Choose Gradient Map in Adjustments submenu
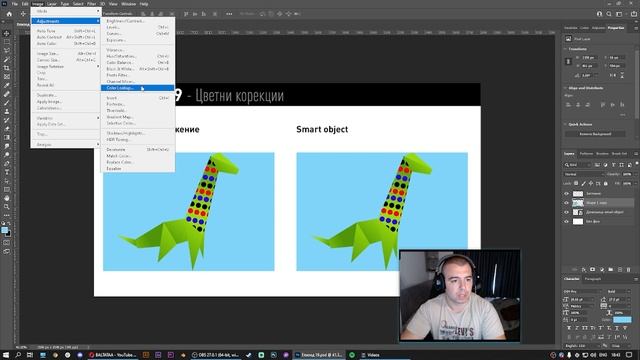This screenshot has height=360, width=640. pos(138,117)
